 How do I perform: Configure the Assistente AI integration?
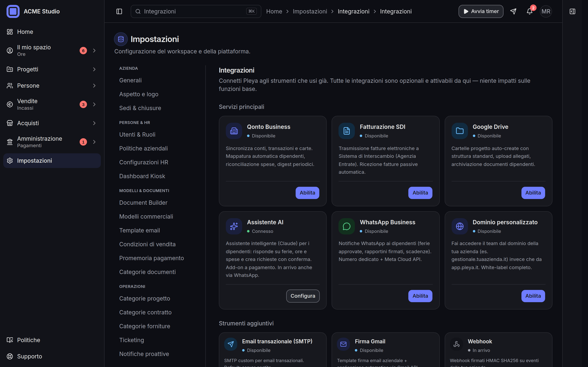pyautogui.click(x=303, y=296)
